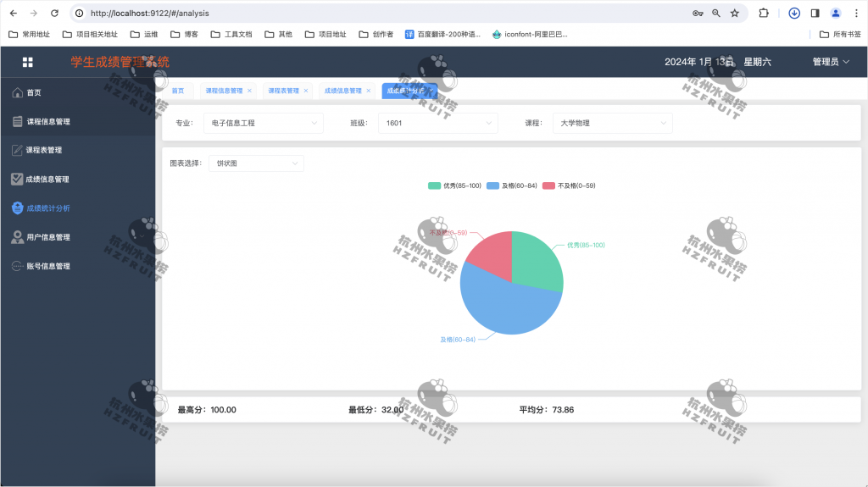868x487 pixels.
Task: Toggle 不及格(0-59) legend series
Action: (569, 186)
